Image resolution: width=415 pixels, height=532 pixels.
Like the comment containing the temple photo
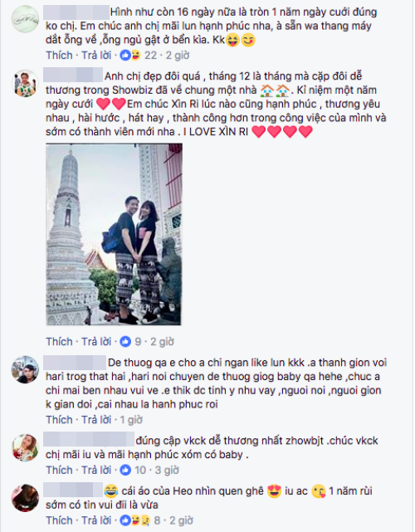point(59,341)
